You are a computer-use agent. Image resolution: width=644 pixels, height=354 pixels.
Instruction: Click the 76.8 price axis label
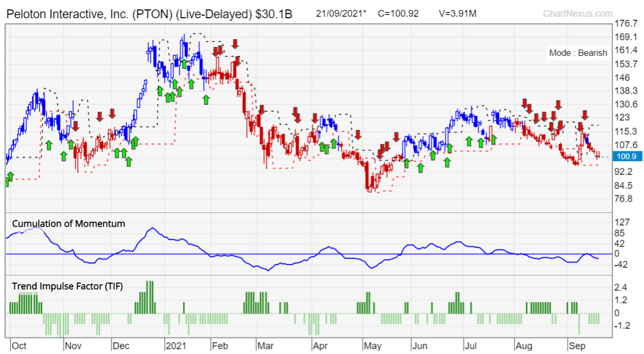tap(625, 199)
